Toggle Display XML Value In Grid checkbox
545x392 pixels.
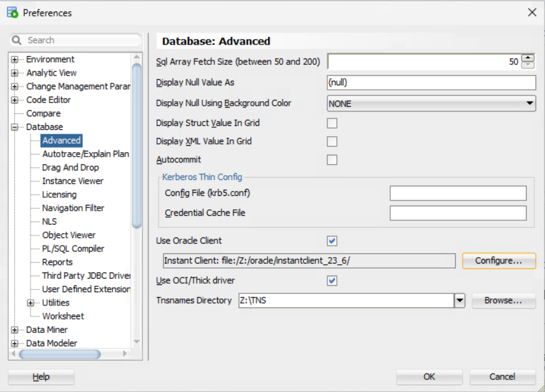coord(332,141)
